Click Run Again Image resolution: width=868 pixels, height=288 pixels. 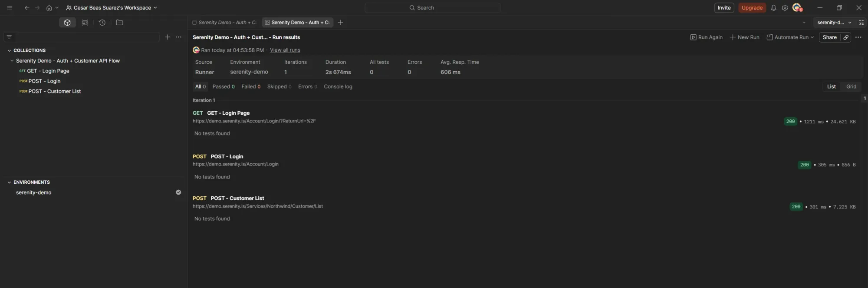tap(706, 37)
